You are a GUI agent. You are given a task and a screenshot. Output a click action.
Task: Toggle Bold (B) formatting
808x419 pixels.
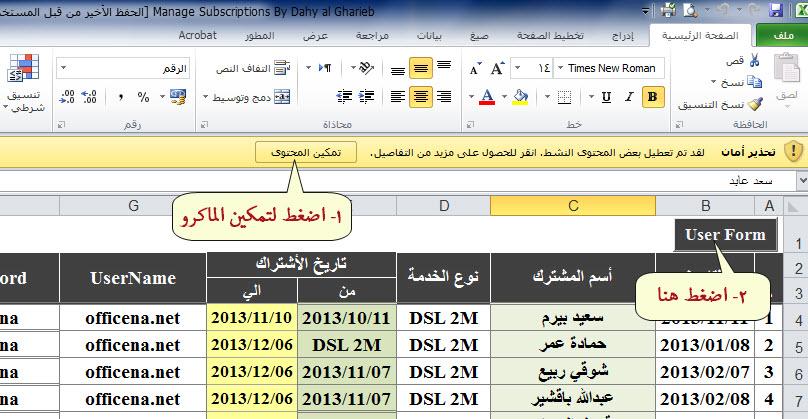click(652, 97)
